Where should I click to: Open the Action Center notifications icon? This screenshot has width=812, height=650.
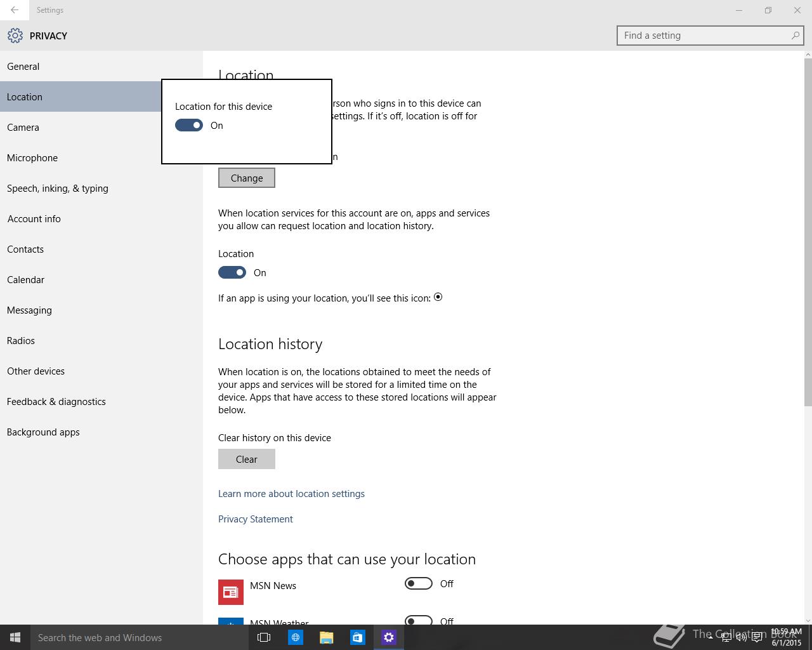pos(757,637)
